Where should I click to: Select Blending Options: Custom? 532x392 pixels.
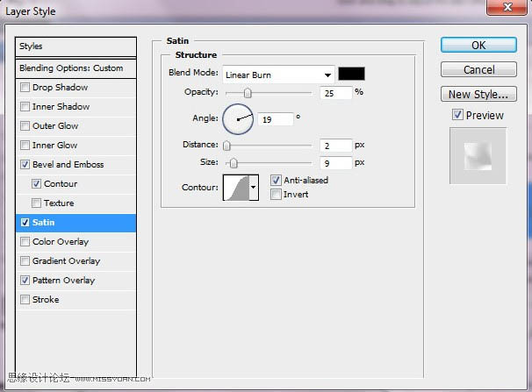[x=75, y=68]
